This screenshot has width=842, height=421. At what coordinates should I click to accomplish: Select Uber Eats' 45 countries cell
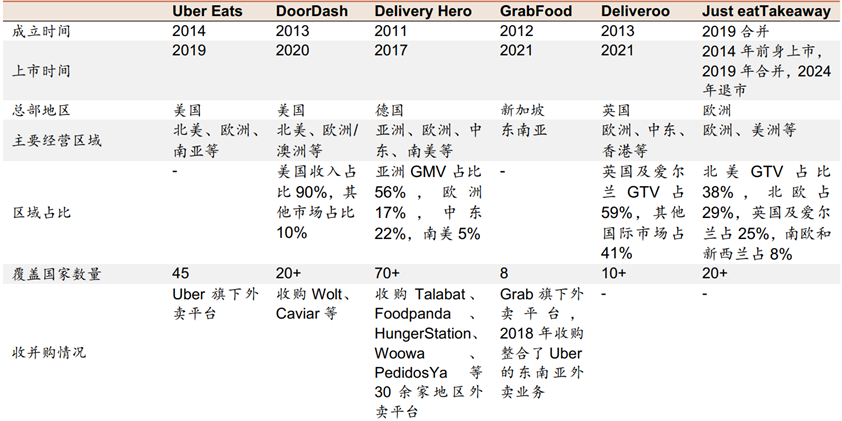click(182, 273)
